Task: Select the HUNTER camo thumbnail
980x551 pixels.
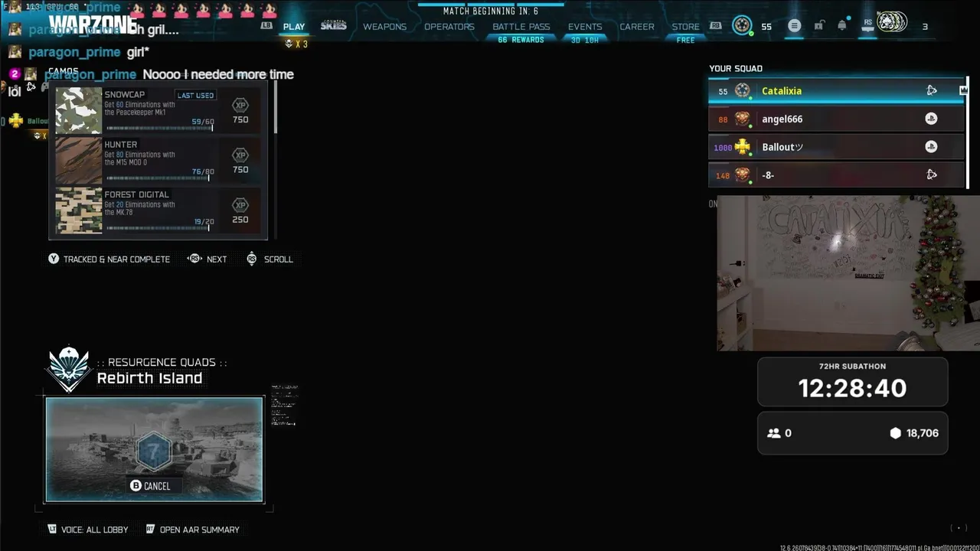Action: (79, 161)
